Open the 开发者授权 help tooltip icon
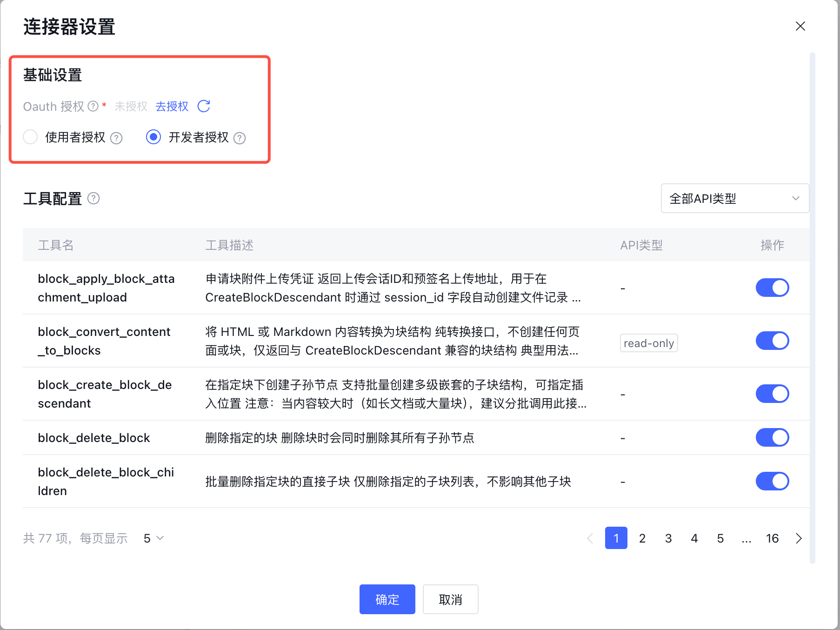840x630 pixels. [x=240, y=138]
